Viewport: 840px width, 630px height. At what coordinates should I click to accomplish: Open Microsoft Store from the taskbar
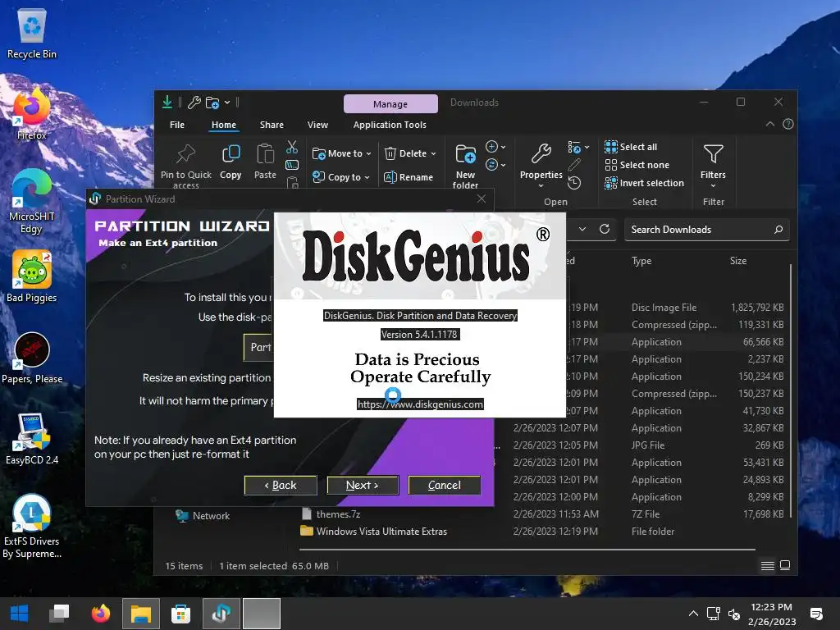(180, 614)
